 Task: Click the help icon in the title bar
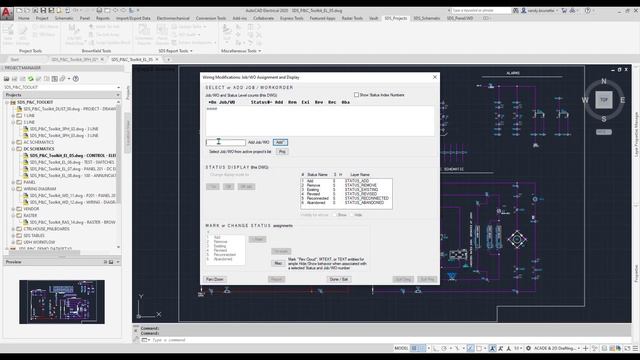point(588,11)
